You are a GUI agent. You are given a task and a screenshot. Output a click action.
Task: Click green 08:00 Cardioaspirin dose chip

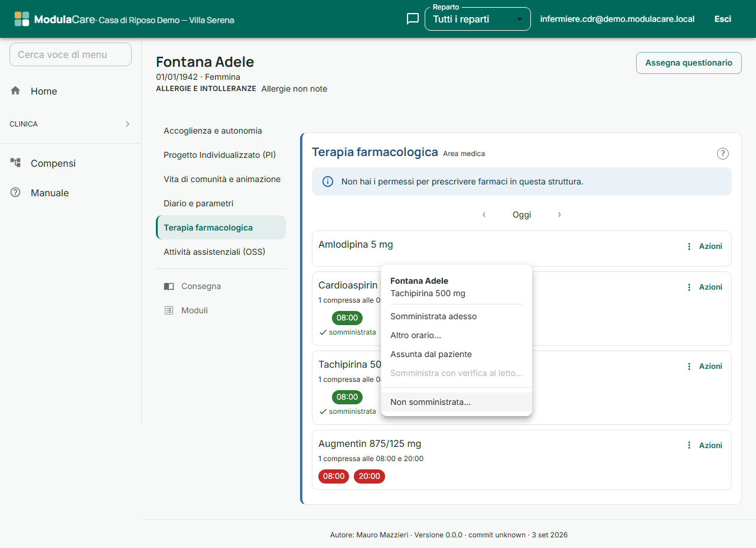347,318
